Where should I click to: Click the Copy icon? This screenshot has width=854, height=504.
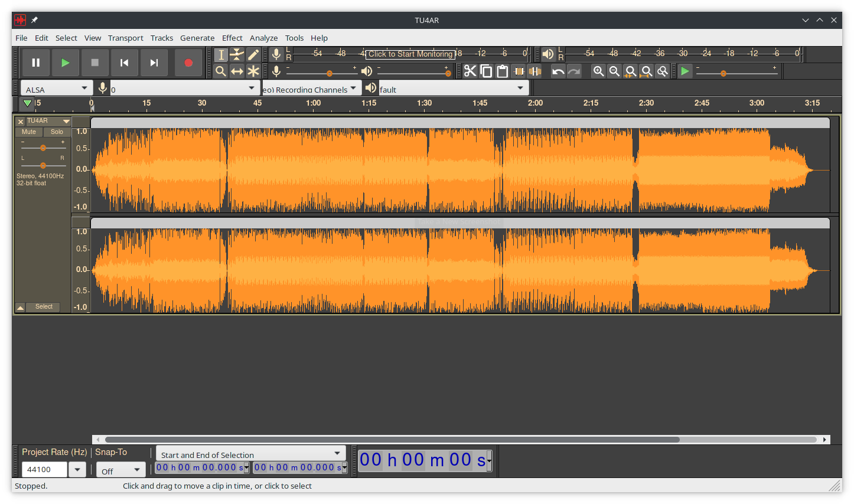tap(486, 71)
